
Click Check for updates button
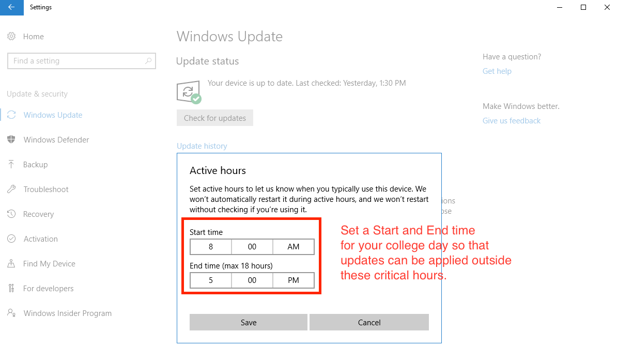(215, 118)
